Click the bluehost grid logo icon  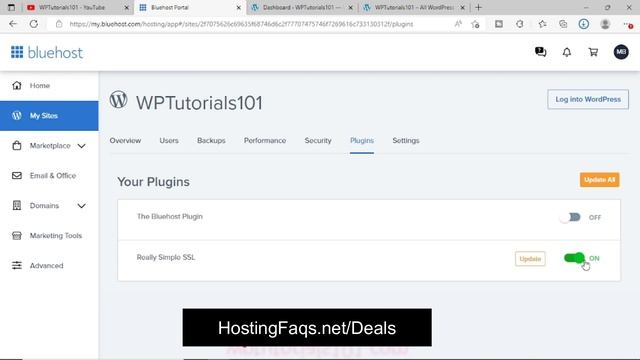tap(17, 52)
